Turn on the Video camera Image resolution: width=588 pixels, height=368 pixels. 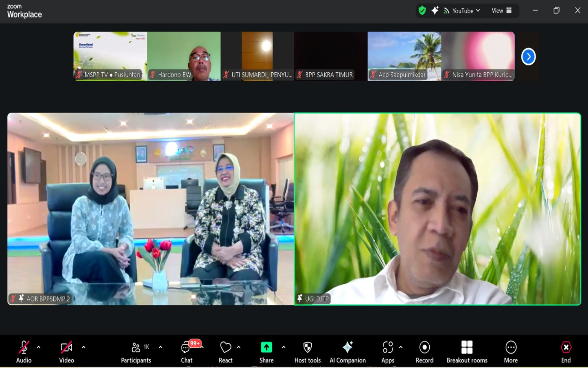pos(66,352)
